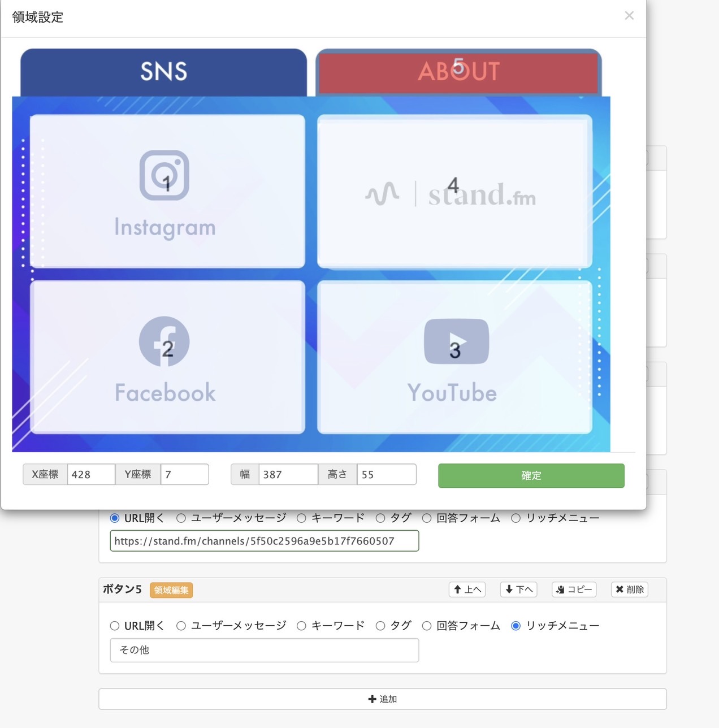Viewport: 719px width, 728px height.
Task: Click the ボタン5 heading label
Action: tap(122, 589)
